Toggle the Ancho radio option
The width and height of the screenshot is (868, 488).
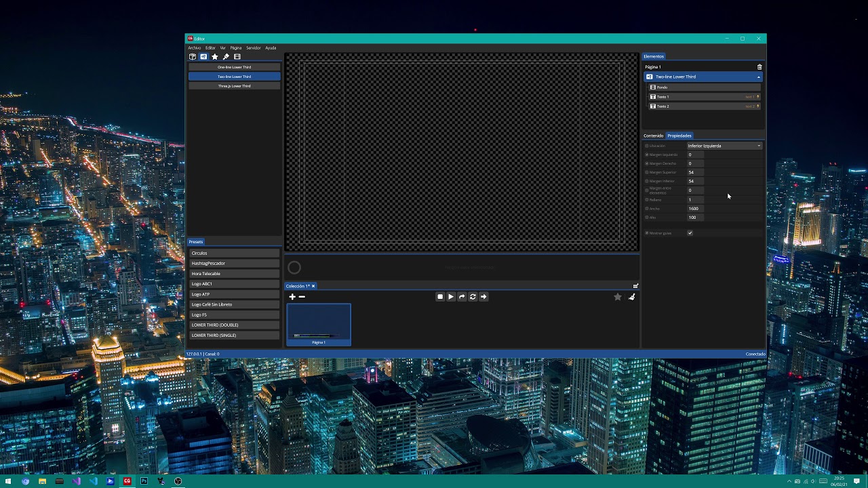pos(647,209)
